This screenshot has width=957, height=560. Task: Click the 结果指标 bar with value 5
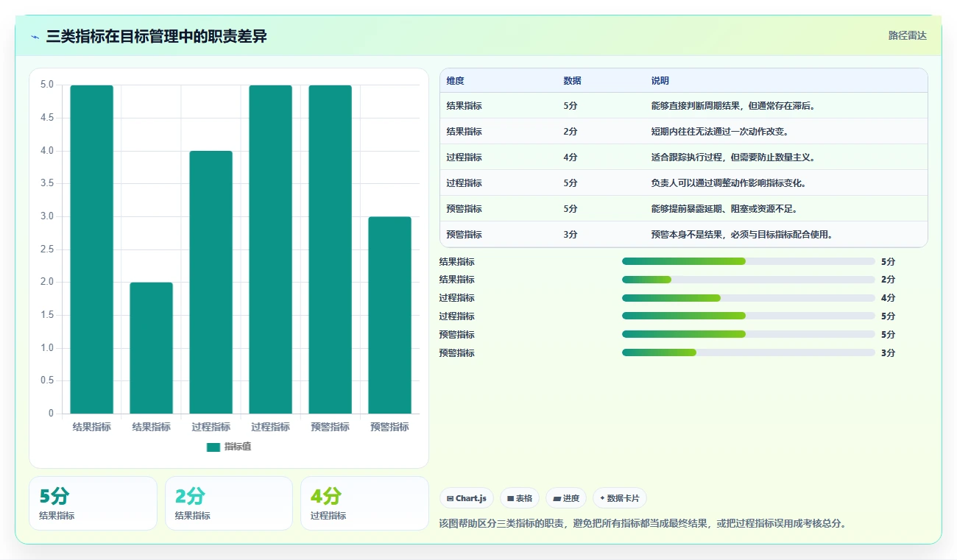[92, 249]
